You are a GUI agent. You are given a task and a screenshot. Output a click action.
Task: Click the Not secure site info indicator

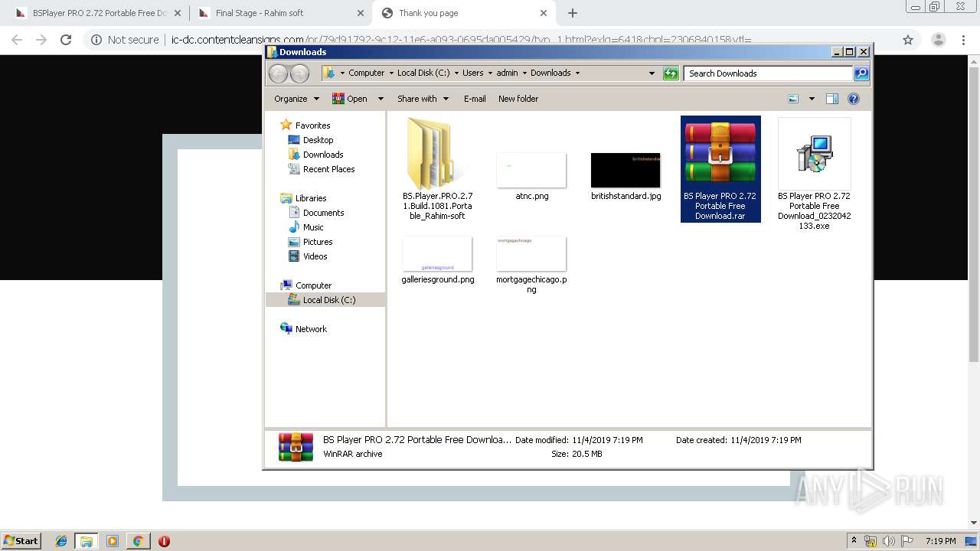coord(125,40)
